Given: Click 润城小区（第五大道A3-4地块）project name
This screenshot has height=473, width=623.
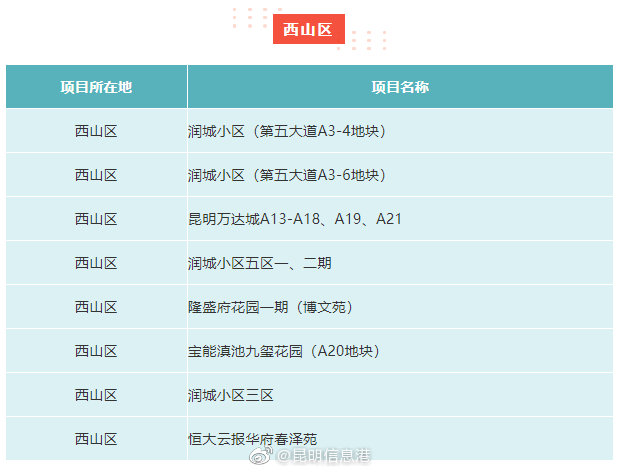Looking at the screenshot, I should [x=287, y=131].
